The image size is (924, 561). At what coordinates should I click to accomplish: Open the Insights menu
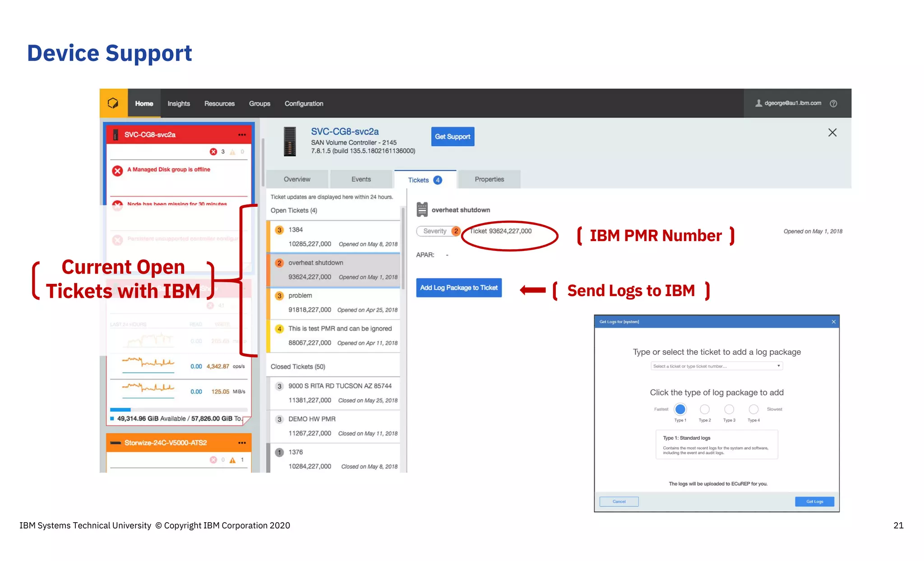click(x=179, y=103)
